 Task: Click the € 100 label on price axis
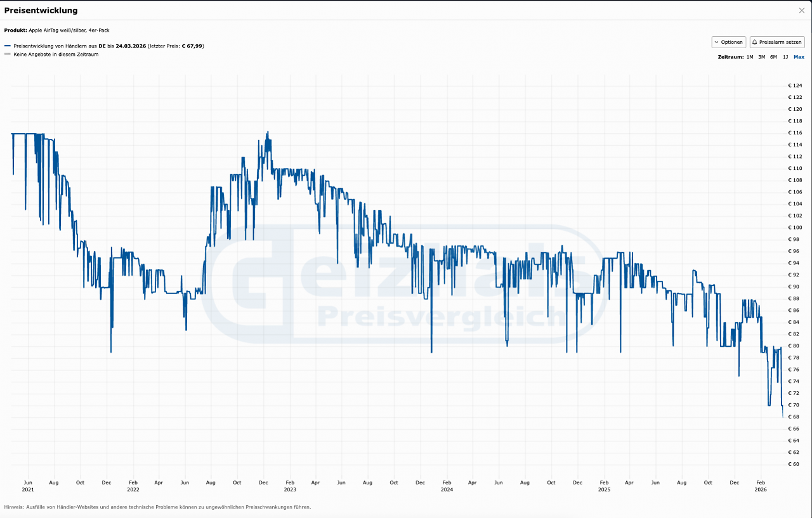(795, 227)
